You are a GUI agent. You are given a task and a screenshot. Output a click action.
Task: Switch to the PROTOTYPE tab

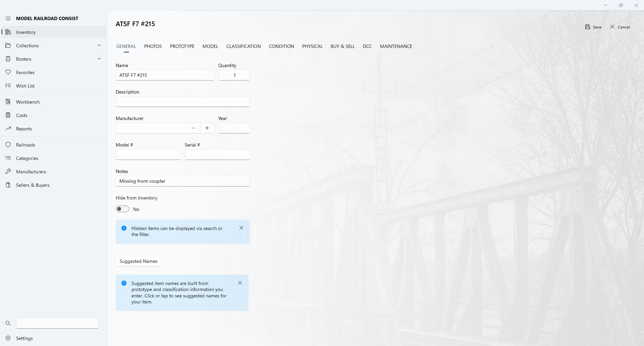[182, 46]
